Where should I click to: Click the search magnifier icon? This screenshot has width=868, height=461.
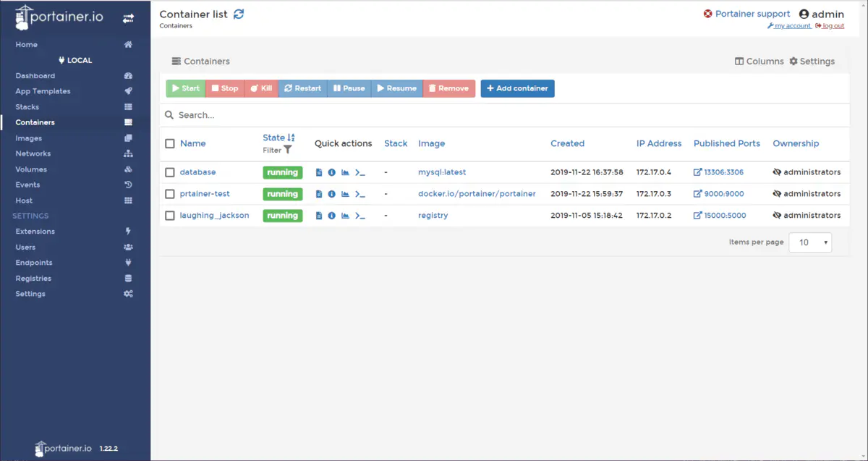169,115
